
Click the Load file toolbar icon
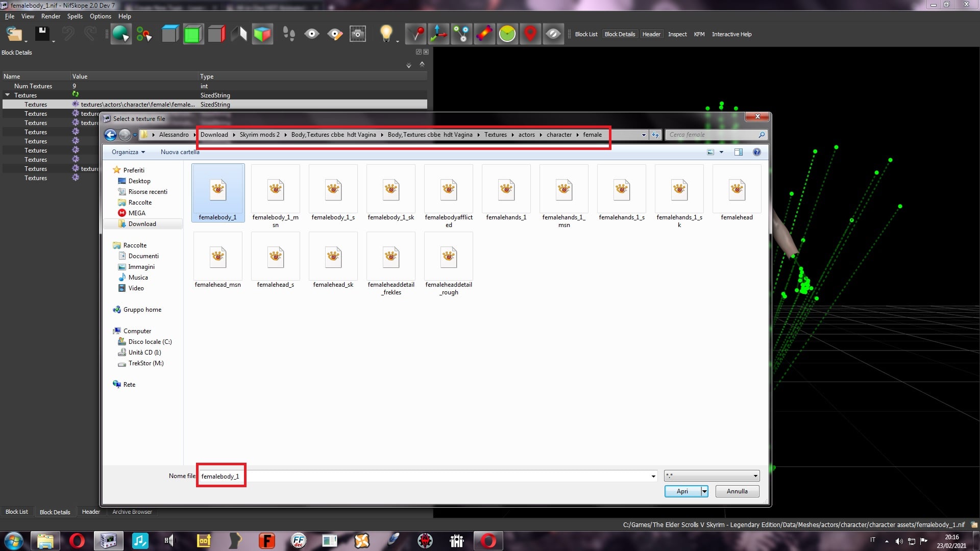pyautogui.click(x=14, y=34)
